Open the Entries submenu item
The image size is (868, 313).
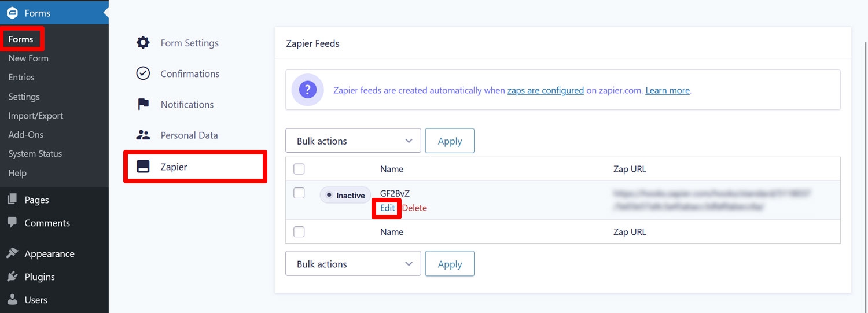[21, 77]
